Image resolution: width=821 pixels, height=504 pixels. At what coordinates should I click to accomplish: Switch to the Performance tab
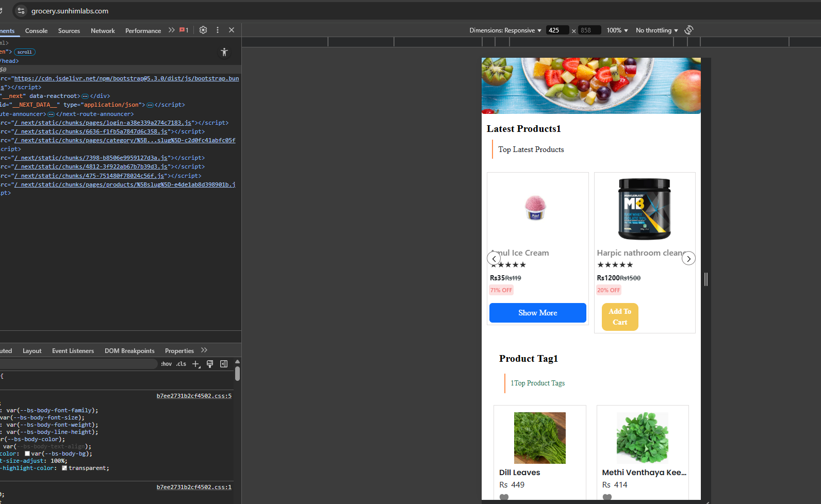pos(143,31)
